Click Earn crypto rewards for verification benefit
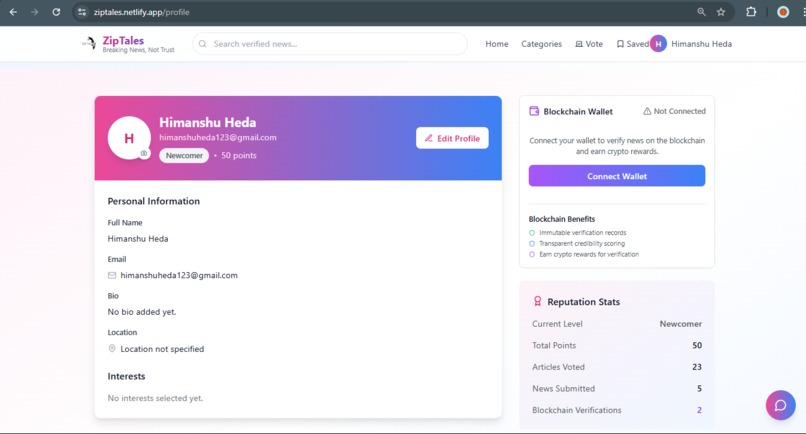Viewport: 806px width, 434px height. [x=589, y=254]
